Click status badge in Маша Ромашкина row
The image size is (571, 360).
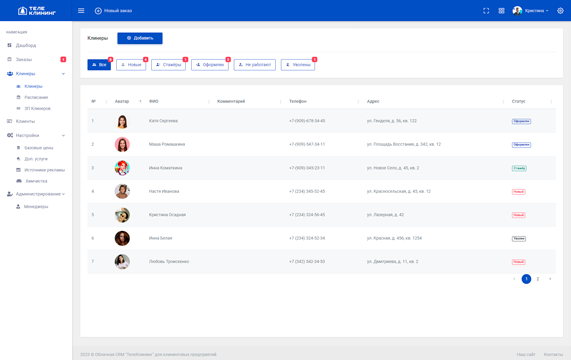(521, 145)
